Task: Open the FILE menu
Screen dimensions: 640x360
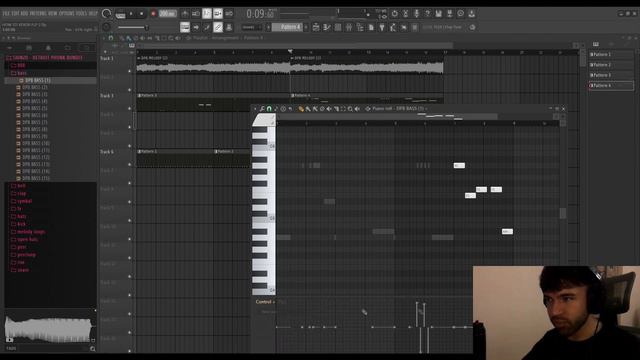Action: coord(7,13)
